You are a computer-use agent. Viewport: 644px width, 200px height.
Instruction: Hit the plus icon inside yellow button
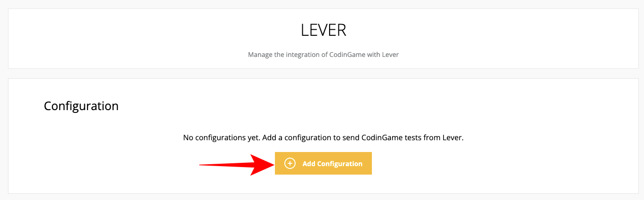pyautogui.click(x=290, y=164)
